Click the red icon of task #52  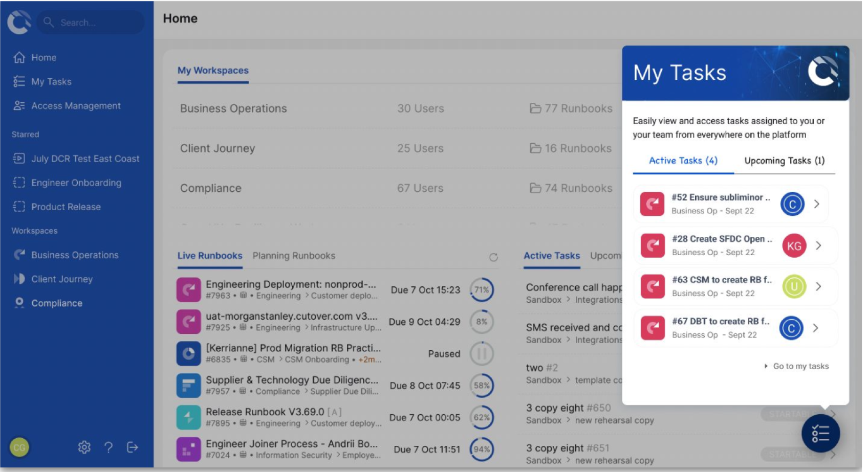tap(653, 204)
